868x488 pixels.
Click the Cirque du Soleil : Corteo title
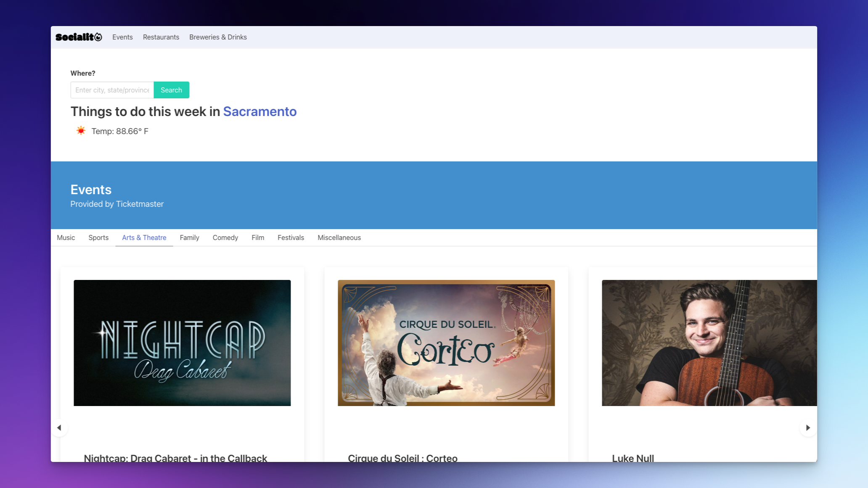point(402,457)
